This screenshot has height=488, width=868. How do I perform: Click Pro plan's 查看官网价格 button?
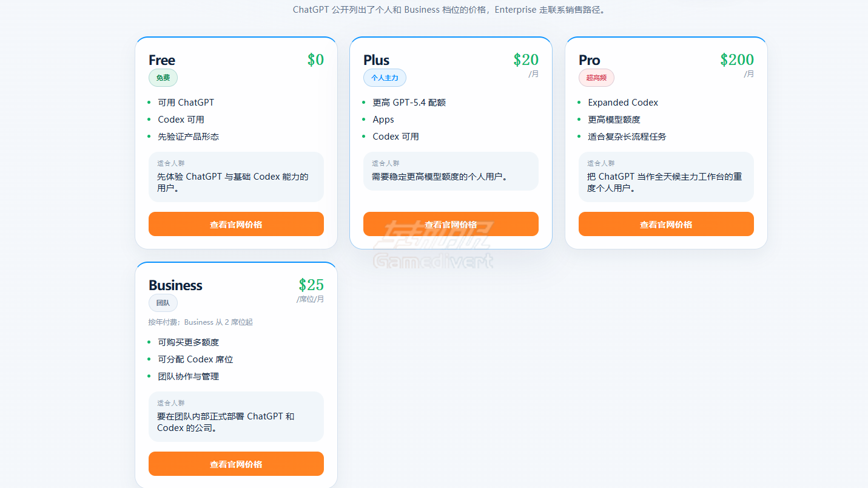pyautogui.click(x=666, y=224)
